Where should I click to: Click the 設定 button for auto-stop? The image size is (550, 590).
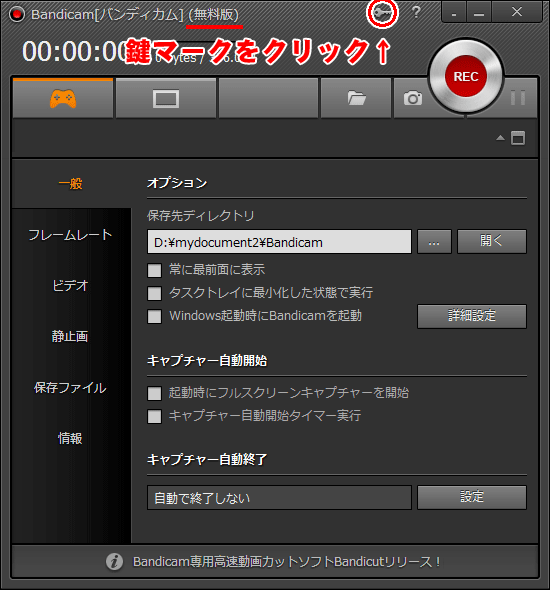tap(472, 497)
